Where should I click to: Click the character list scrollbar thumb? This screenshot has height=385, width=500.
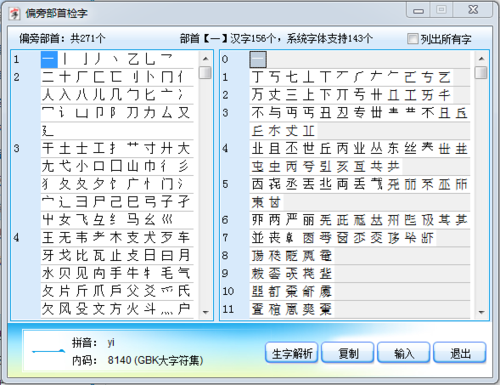(481, 72)
